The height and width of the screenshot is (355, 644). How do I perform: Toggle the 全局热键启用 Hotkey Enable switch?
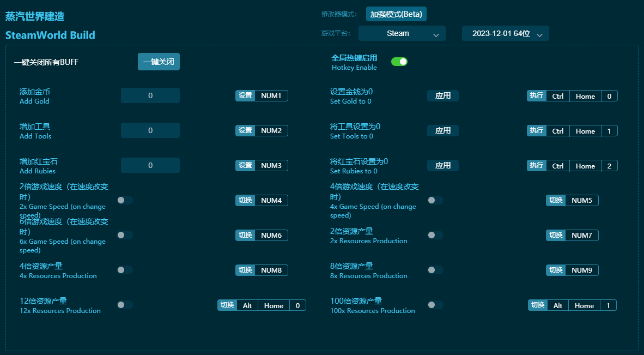click(399, 62)
